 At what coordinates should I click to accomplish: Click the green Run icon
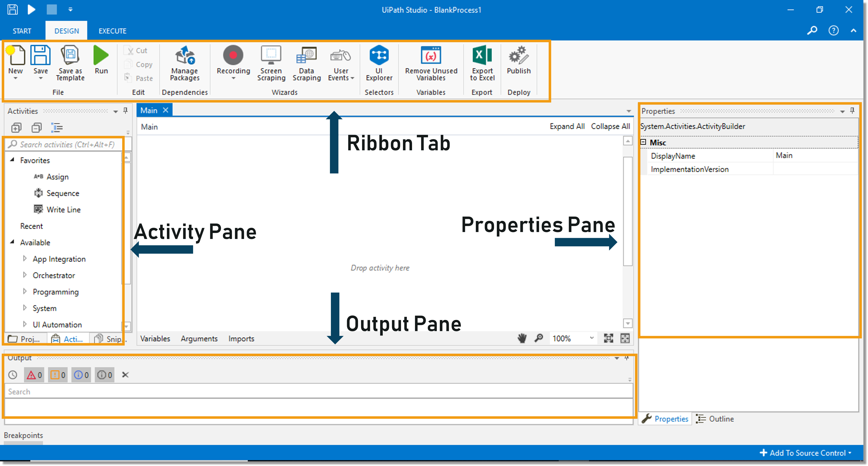(101, 55)
